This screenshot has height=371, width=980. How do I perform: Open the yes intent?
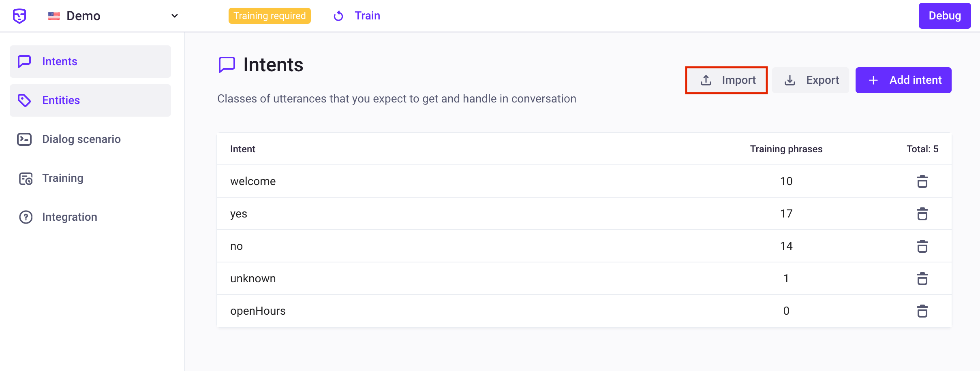click(x=584, y=213)
